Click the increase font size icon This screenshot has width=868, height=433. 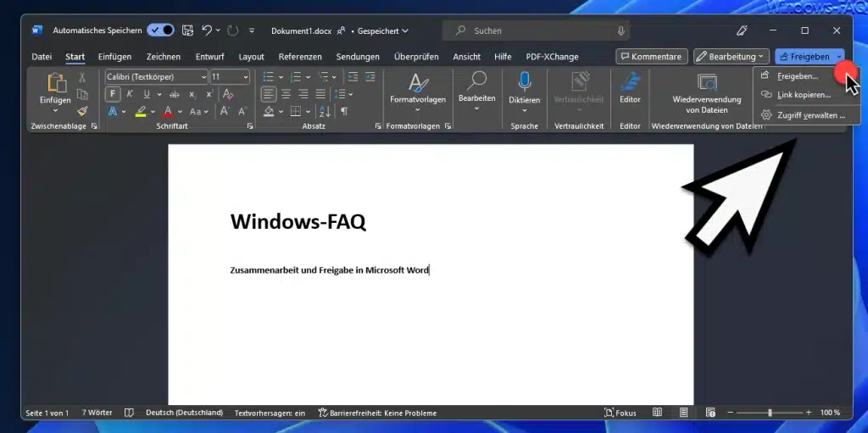pos(224,111)
